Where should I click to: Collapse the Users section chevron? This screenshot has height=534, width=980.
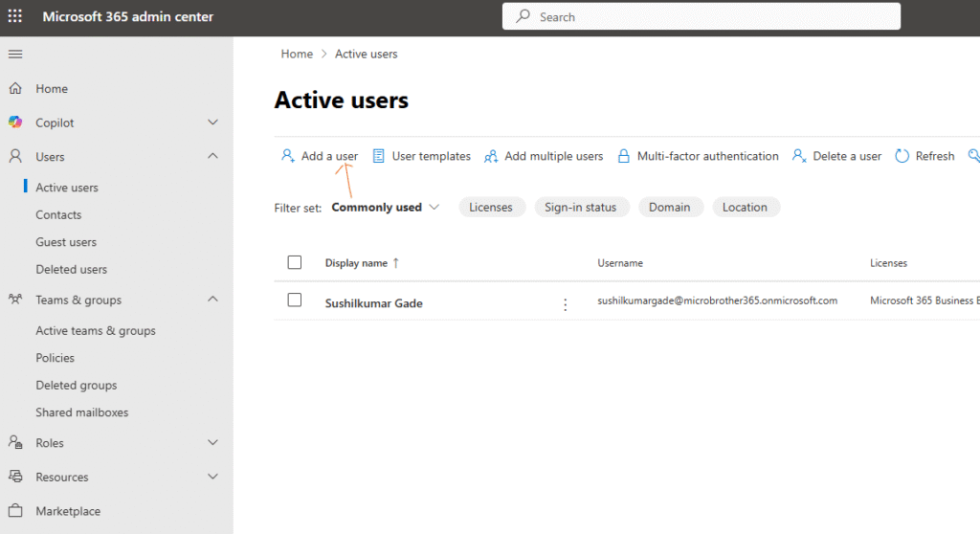[x=212, y=156]
